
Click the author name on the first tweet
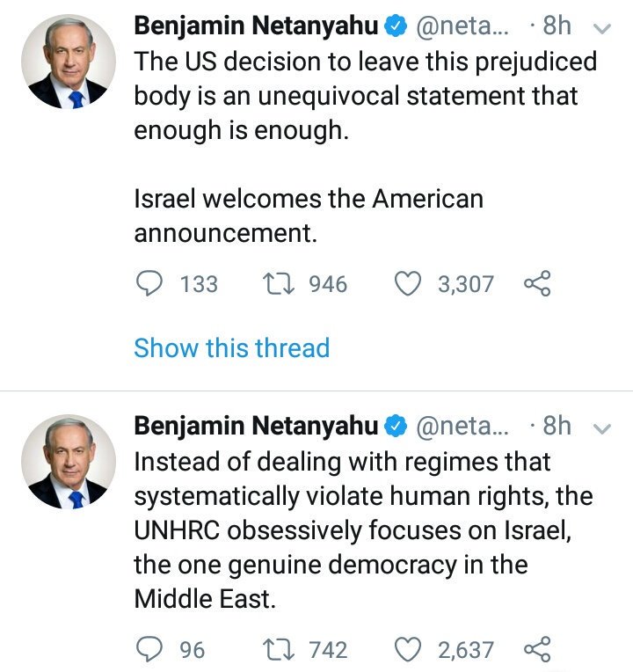point(256,26)
